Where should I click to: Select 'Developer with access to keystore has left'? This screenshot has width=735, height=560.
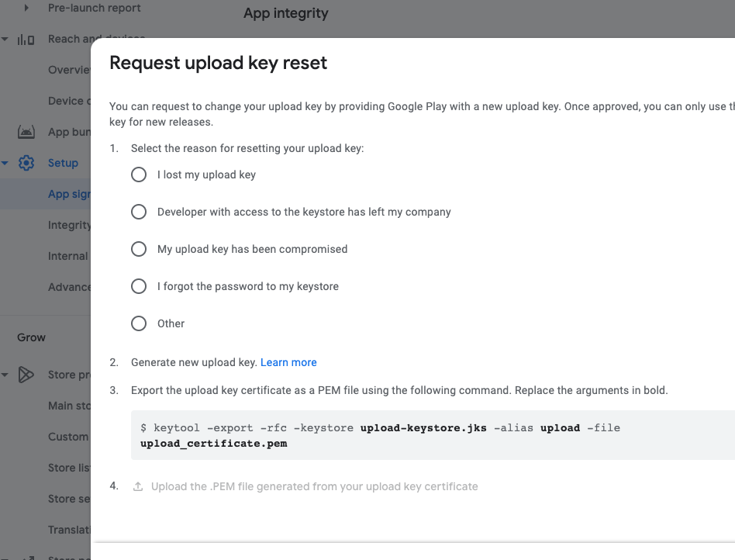(x=138, y=211)
